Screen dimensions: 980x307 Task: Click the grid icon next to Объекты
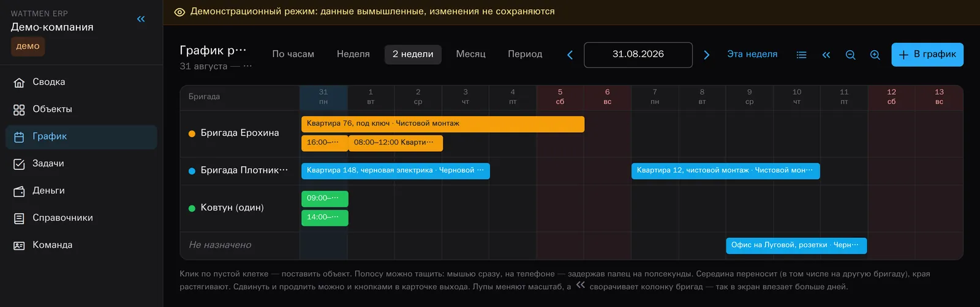pos(19,110)
